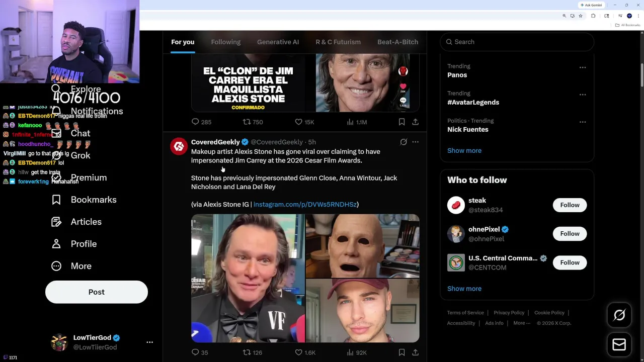
Task: Open the Chrome profile avatar
Action: (629, 16)
